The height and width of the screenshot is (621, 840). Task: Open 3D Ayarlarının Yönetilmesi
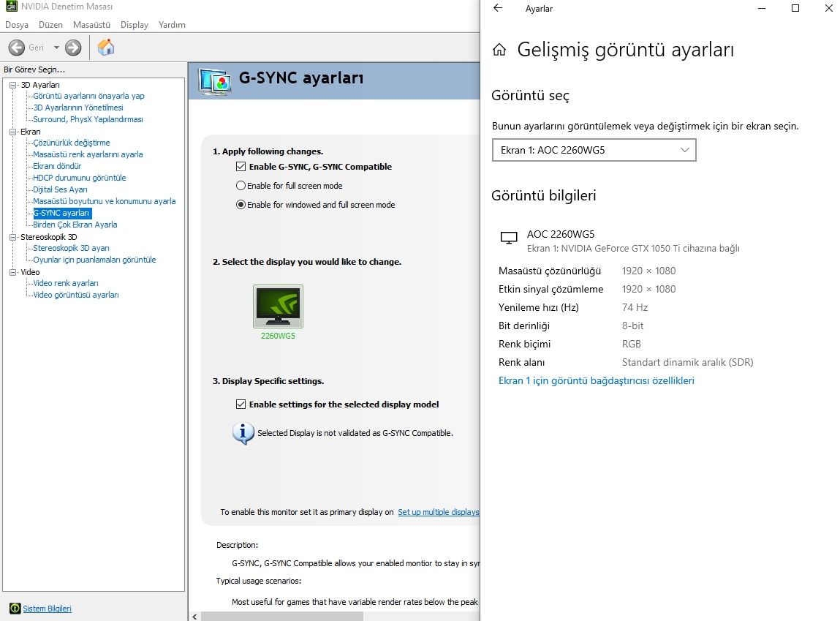[x=78, y=108]
